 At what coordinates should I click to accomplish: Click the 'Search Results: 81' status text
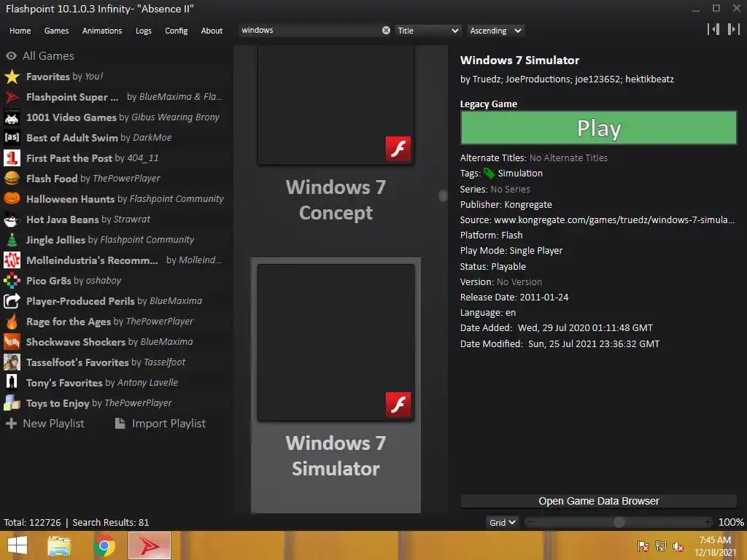[x=111, y=523]
